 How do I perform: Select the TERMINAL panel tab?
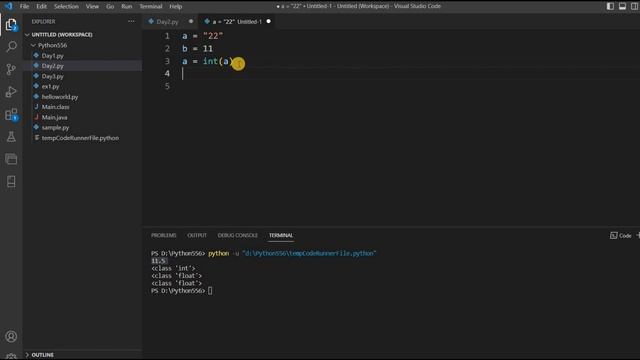(281, 236)
